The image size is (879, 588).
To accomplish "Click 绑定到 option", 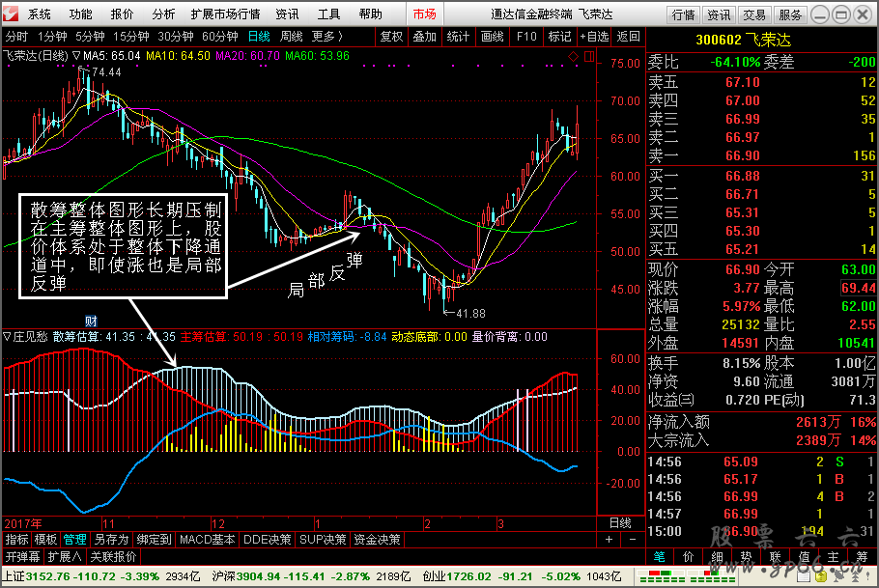I will click(x=155, y=539).
